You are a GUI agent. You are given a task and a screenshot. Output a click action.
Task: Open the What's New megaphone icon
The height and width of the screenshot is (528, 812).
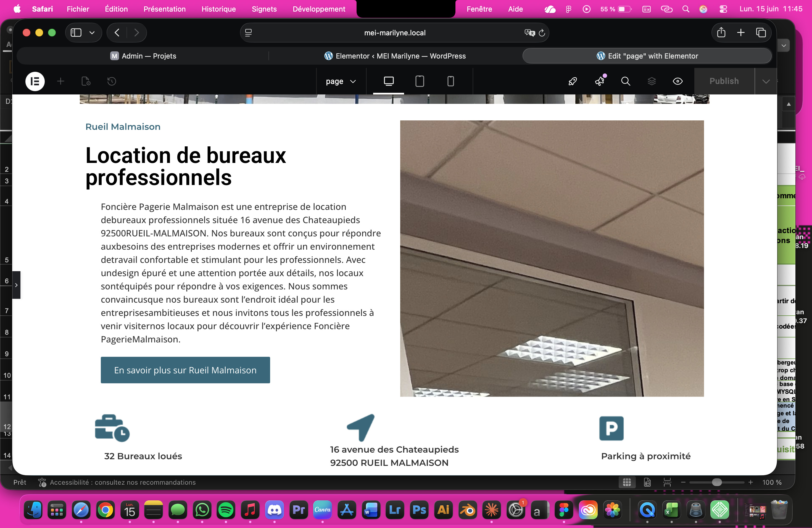[x=600, y=81]
